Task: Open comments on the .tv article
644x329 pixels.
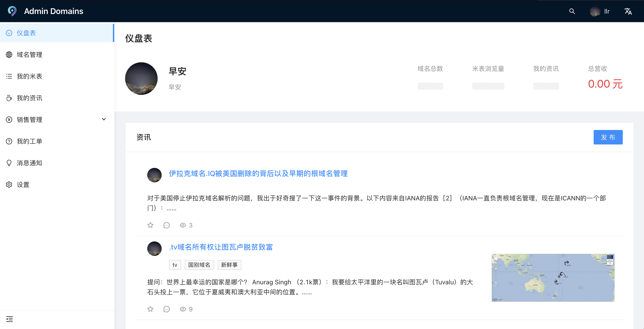Action: [x=166, y=309]
